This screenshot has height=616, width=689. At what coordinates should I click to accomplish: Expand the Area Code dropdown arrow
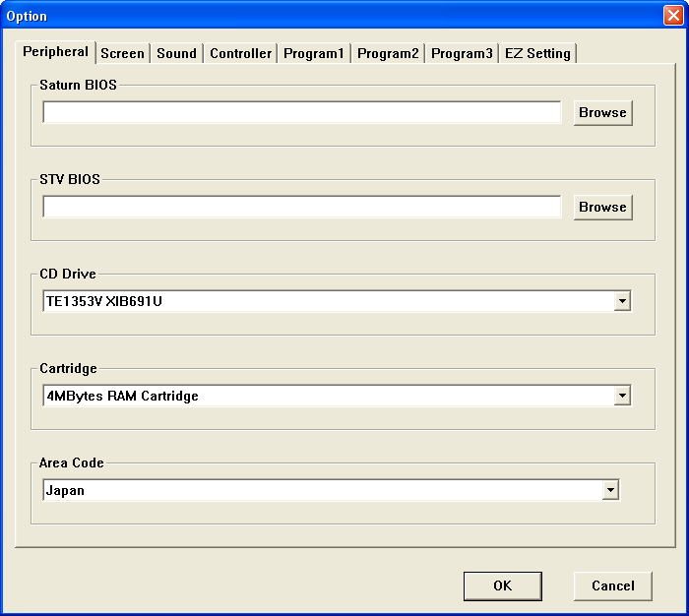point(610,491)
